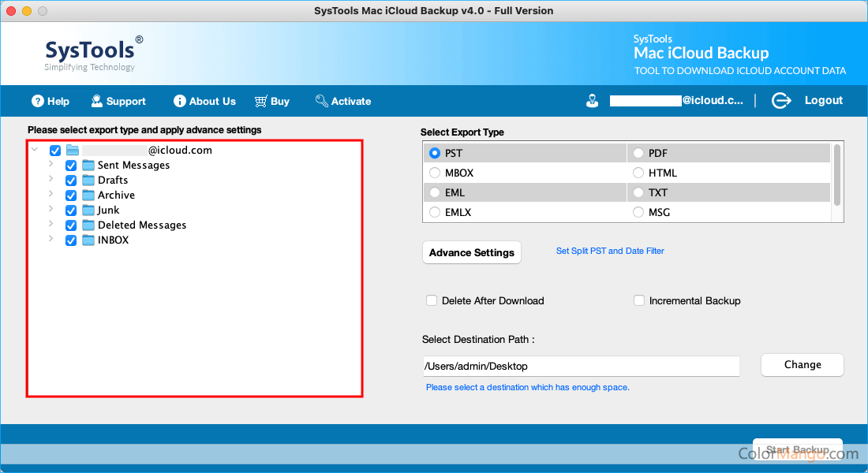Expand the Deleted Messages folder
The image size is (868, 473).
pos(51,225)
